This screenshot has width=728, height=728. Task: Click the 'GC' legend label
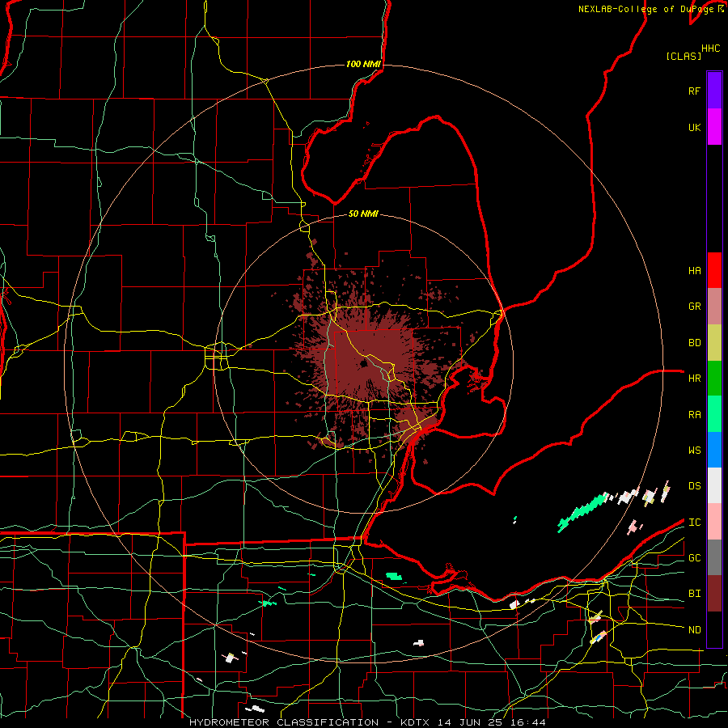coord(695,558)
